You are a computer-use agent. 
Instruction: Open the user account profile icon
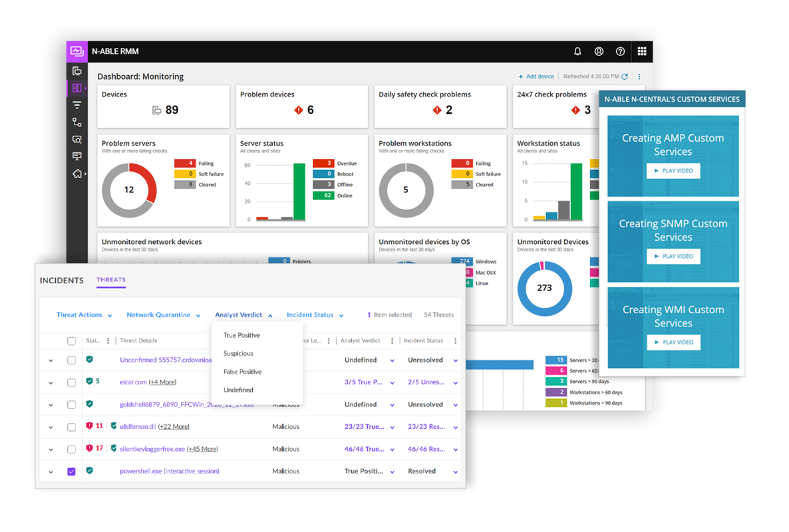pyautogui.click(x=599, y=51)
